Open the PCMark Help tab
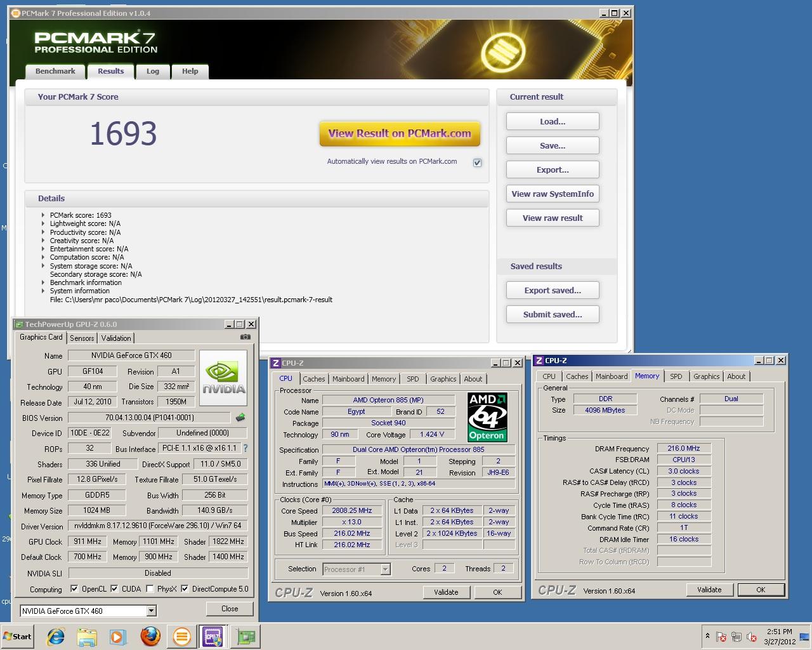 tap(190, 71)
